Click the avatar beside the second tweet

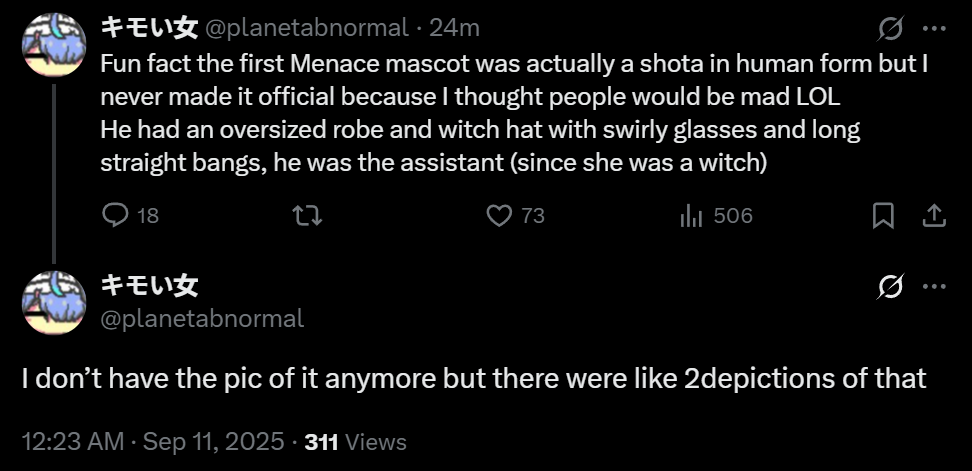pos(54,302)
